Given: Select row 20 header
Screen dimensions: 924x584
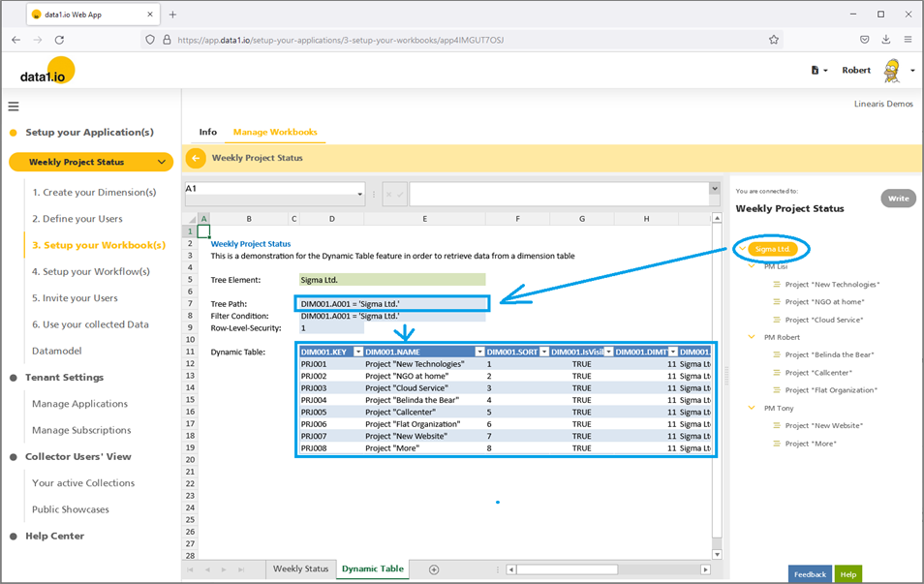Looking at the screenshot, I should pyautogui.click(x=190, y=460).
